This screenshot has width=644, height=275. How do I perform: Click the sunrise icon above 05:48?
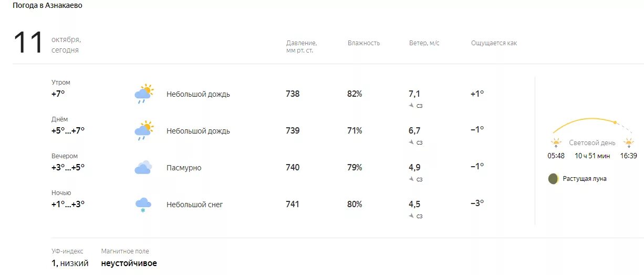pos(556,142)
